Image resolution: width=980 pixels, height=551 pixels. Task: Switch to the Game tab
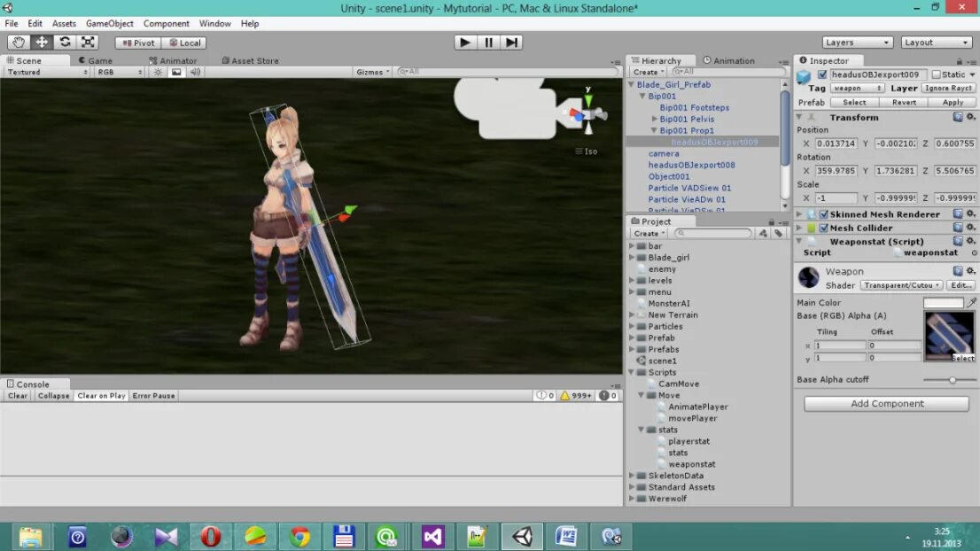[95, 60]
